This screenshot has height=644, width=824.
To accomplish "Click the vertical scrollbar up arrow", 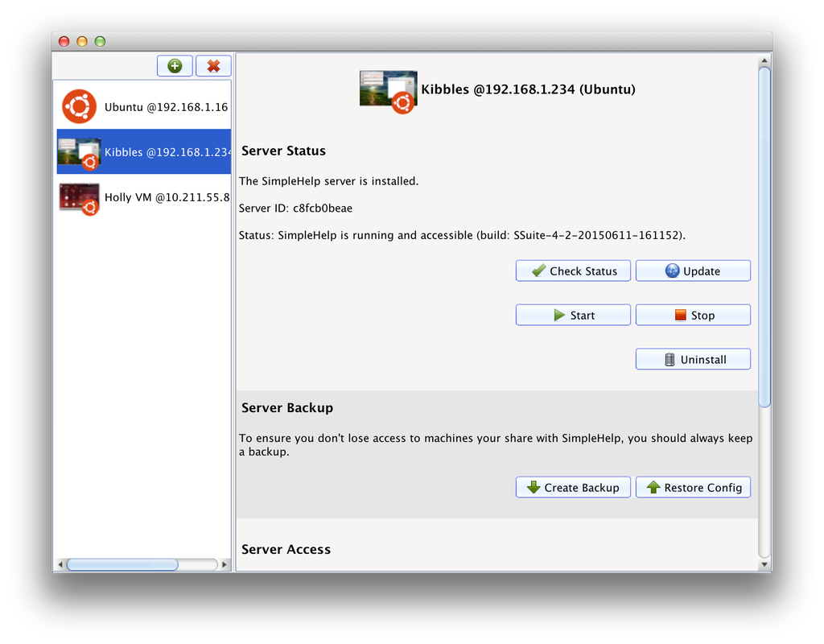I will click(x=764, y=60).
